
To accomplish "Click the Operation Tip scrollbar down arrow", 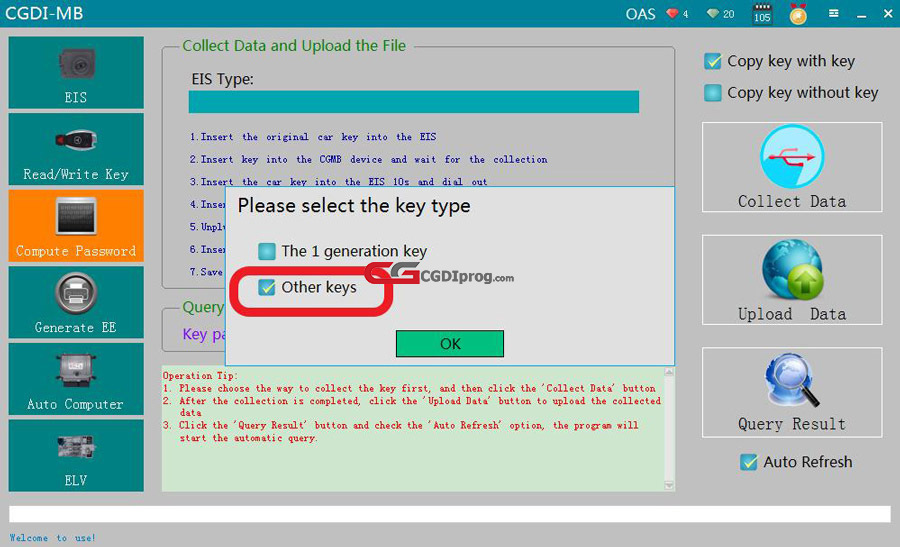I will 669,486.
